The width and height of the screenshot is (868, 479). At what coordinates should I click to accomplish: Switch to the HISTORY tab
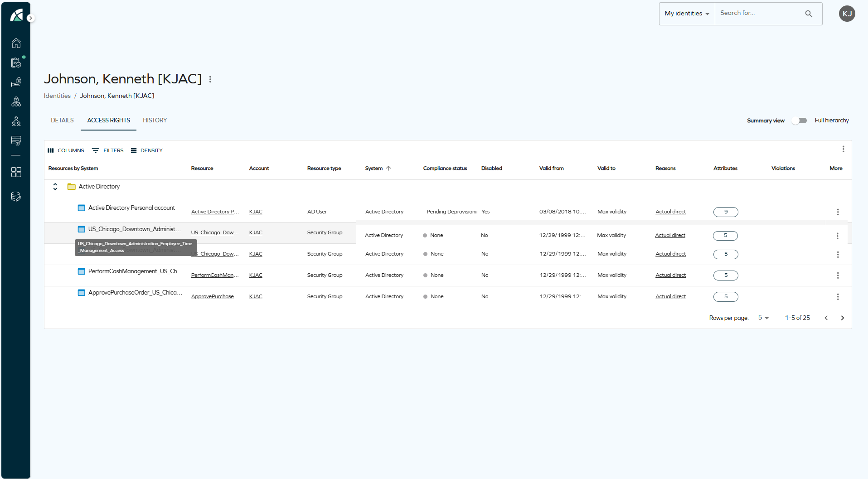point(155,121)
